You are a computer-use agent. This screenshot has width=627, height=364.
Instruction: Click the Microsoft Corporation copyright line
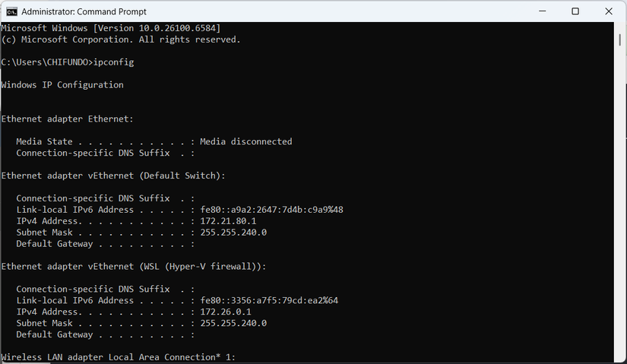[121, 40]
